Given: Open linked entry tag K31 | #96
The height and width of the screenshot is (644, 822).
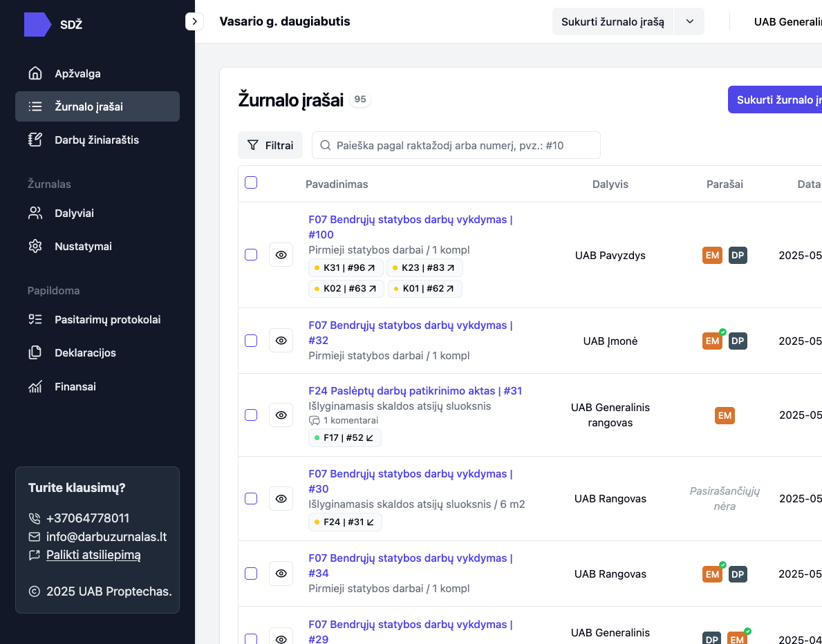Looking at the screenshot, I should point(345,268).
